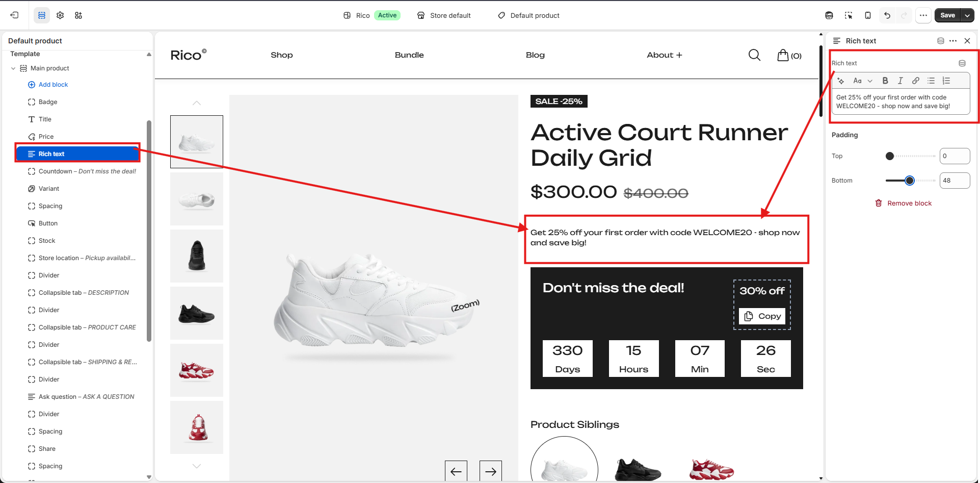Click inside the rich text editor content
Screen dimensions: 980x483
(900, 101)
